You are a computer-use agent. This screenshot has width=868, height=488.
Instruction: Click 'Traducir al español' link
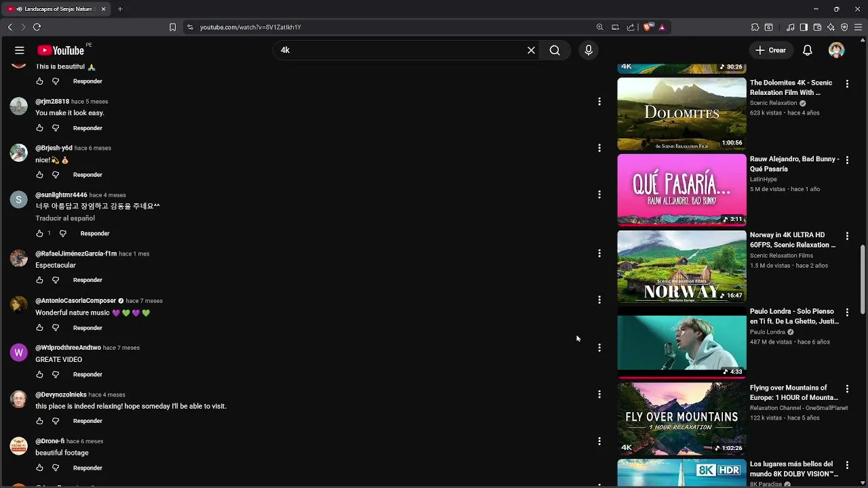[65, 218]
